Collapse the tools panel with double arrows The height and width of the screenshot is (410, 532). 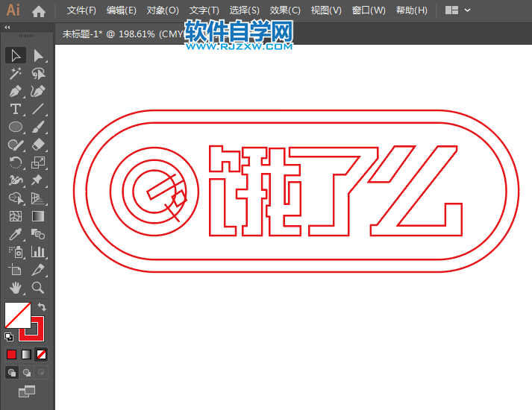click(7, 27)
